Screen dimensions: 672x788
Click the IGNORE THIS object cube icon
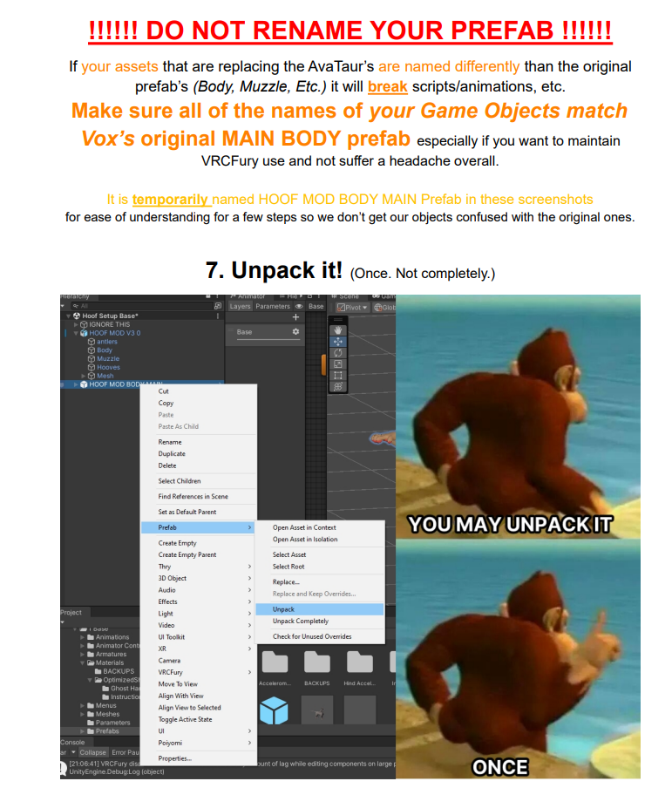pos(84,324)
